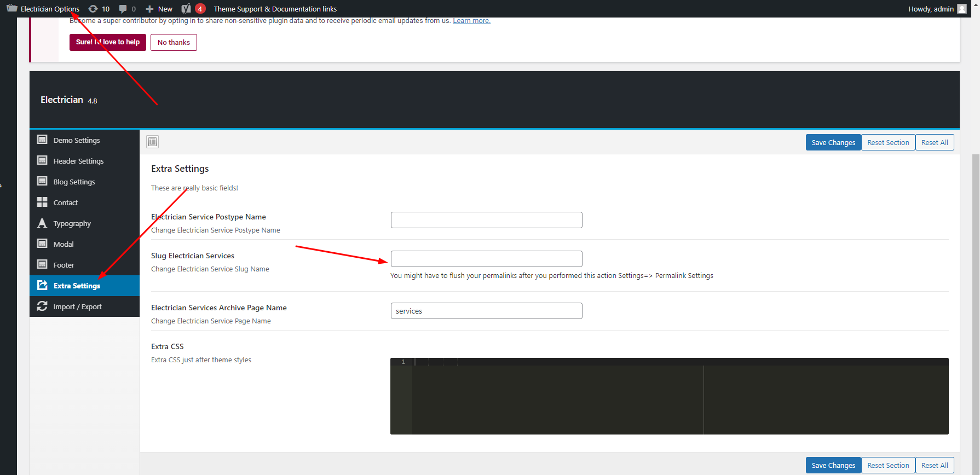Click the Demo Settings sidebar icon

click(42, 140)
